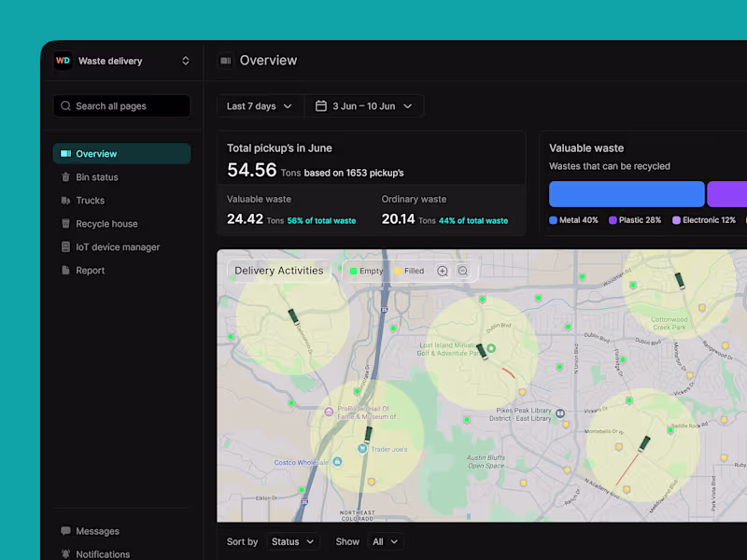Click the blue Metal segment of the recycling bar
This screenshot has height=560, width=747.
click(626, 193)
